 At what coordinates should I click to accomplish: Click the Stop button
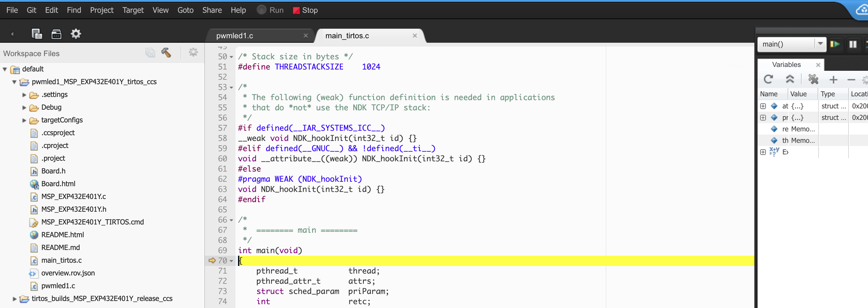point(305,11)
